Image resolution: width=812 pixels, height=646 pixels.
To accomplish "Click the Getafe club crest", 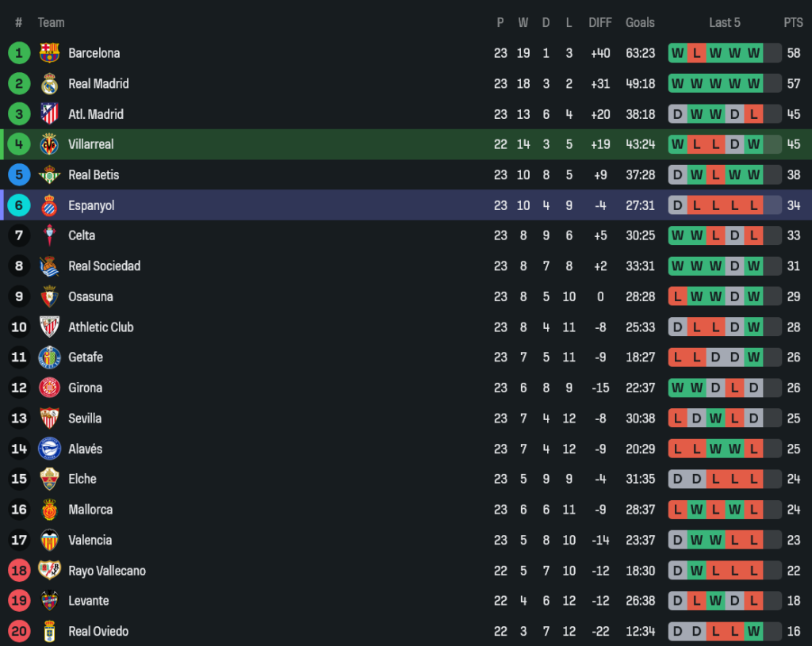I will pyautogui.click(x=49, y=357).
